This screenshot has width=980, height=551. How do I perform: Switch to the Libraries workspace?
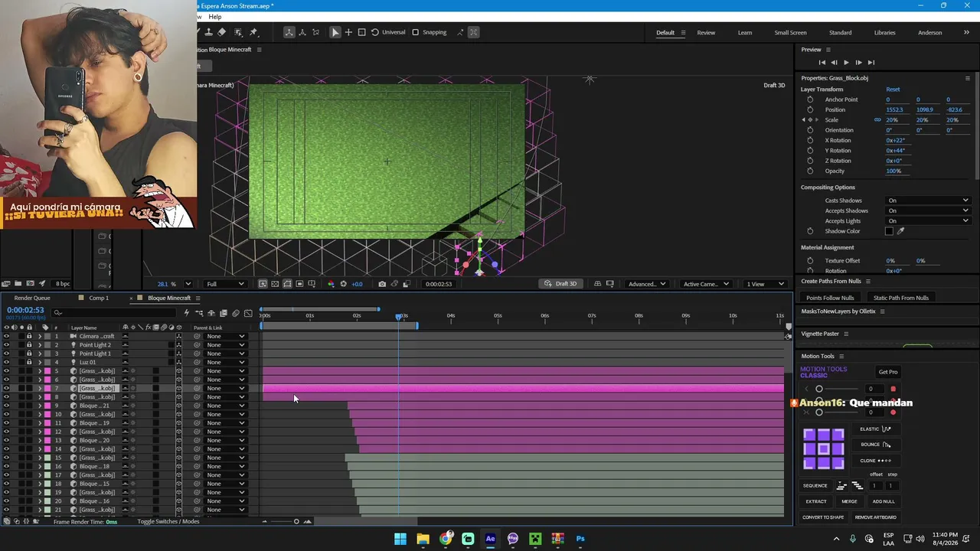[884, 33]
